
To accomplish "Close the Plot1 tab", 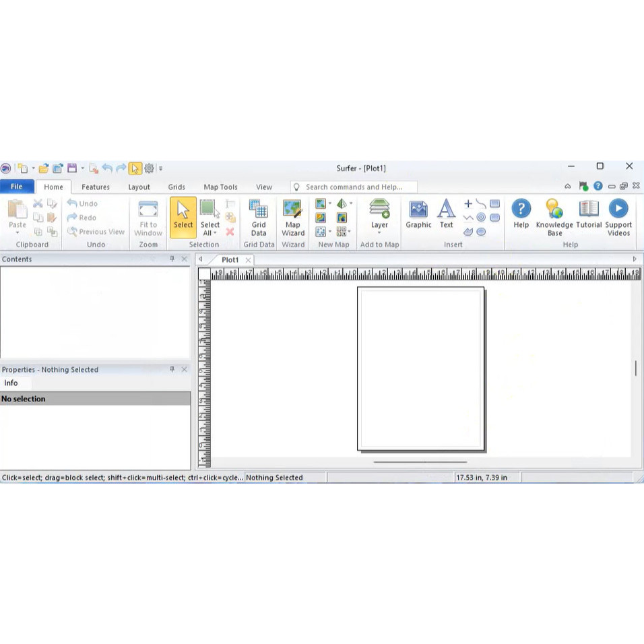I will click(x=248, y=260).
